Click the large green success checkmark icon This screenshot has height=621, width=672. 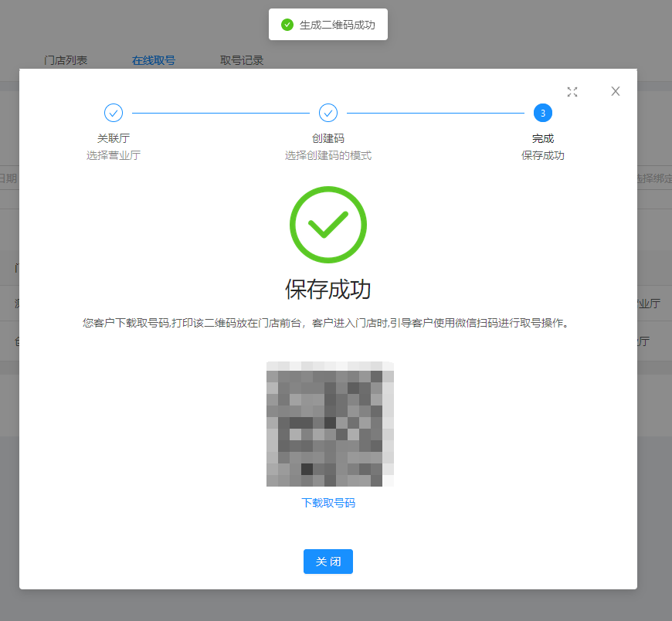click(x=328, y=225)
